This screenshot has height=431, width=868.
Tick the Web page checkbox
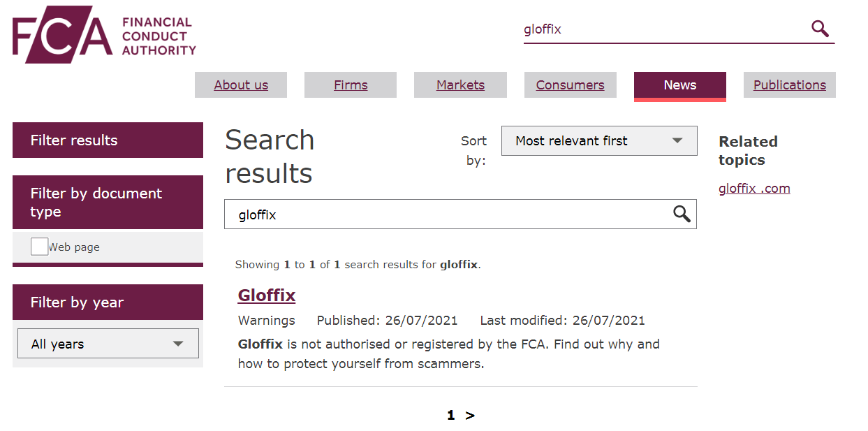39,247
